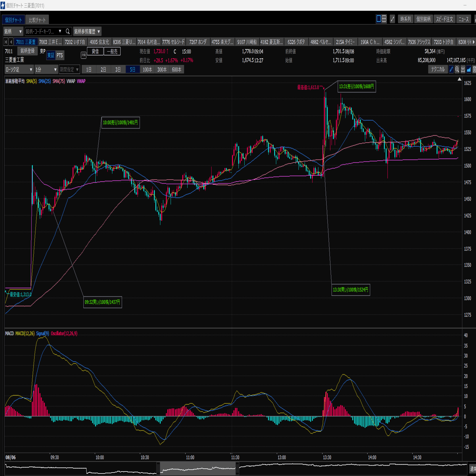Set chart range to 2日

click(x=104, y=70)
